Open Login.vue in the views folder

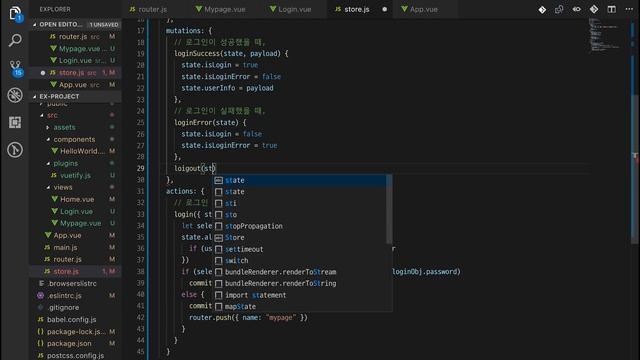click(76, 211)
